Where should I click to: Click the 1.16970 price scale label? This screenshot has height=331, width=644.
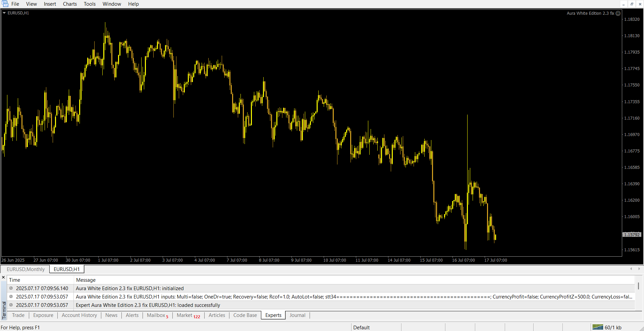click(x=632, y=134)
